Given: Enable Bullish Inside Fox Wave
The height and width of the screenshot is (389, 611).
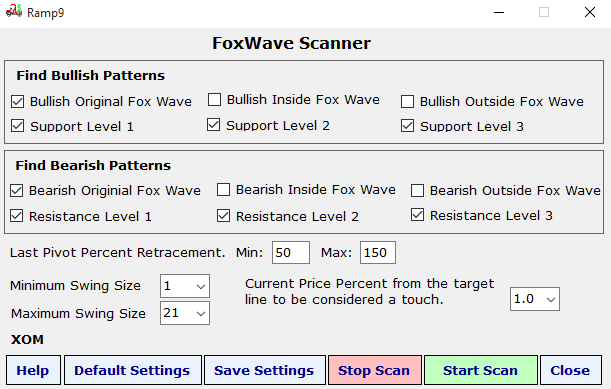Looking at the screenshot, I should pos(214,100).
